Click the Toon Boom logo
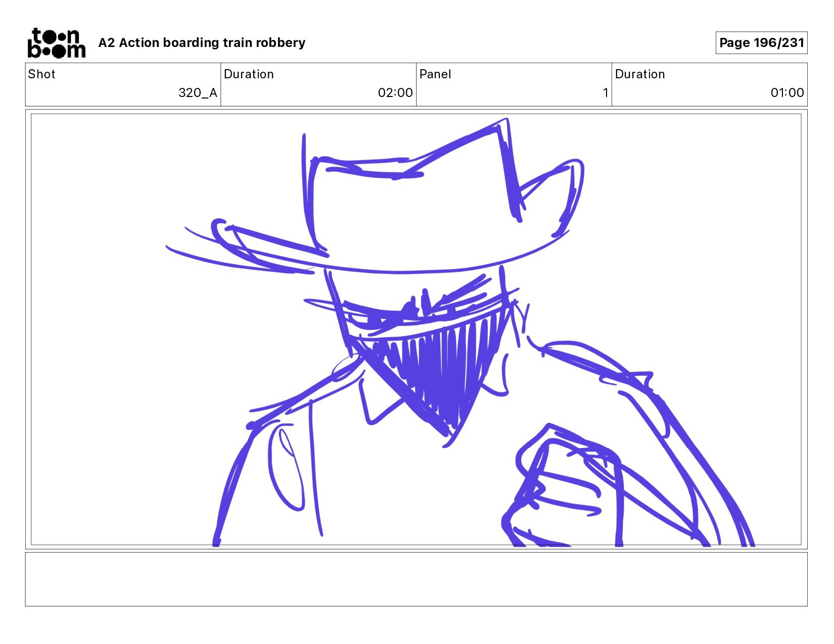The width and height of the screenshot is (834, 644). [56, 43]
